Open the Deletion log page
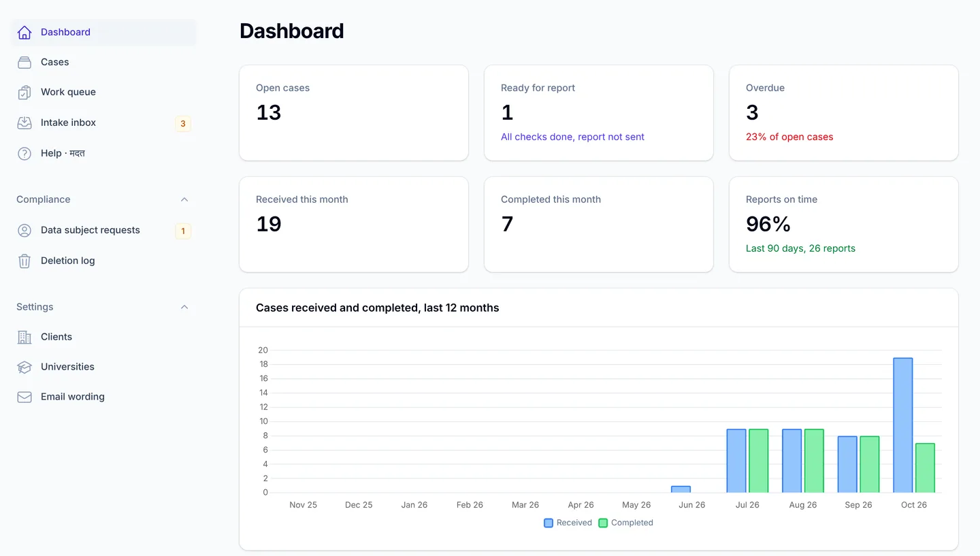Viewport: 980px width, 556px height. pos(103,261)
